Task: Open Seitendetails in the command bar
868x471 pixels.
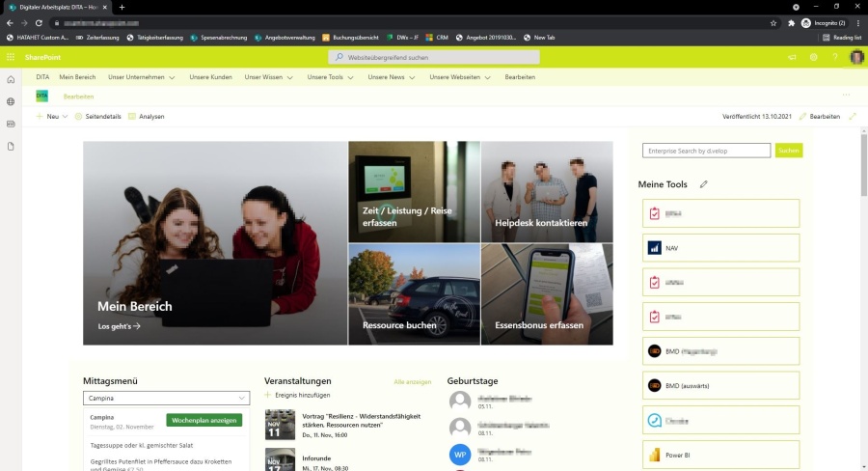Action: (x=98, y=117)
